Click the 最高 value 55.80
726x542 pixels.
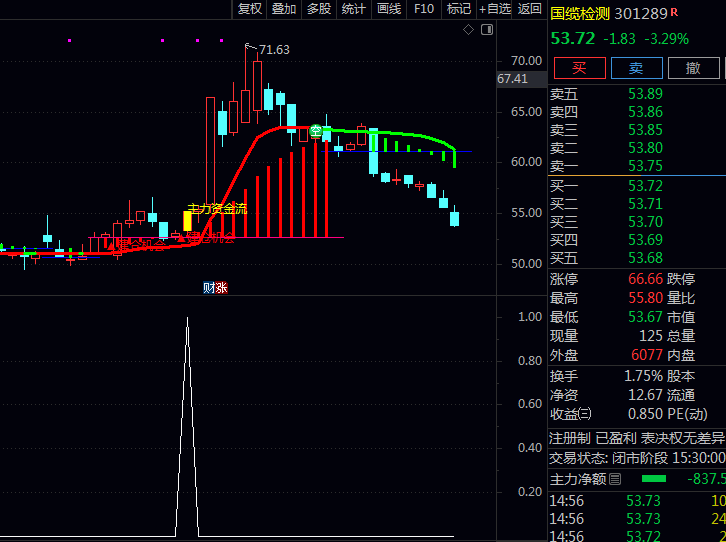(645, 298)
